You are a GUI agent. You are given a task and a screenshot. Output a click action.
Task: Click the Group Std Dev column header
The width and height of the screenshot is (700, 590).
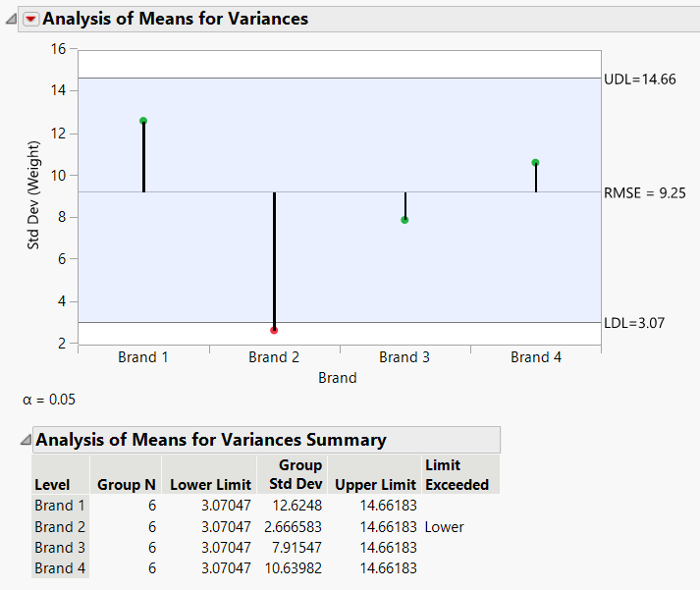click(294, 475)
